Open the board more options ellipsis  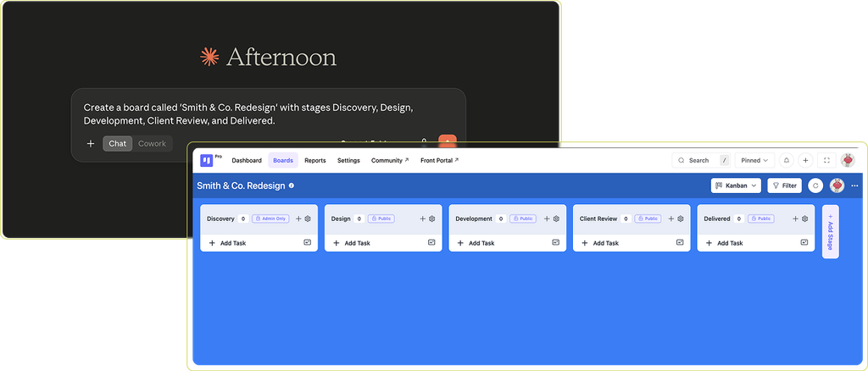[854, 185]
